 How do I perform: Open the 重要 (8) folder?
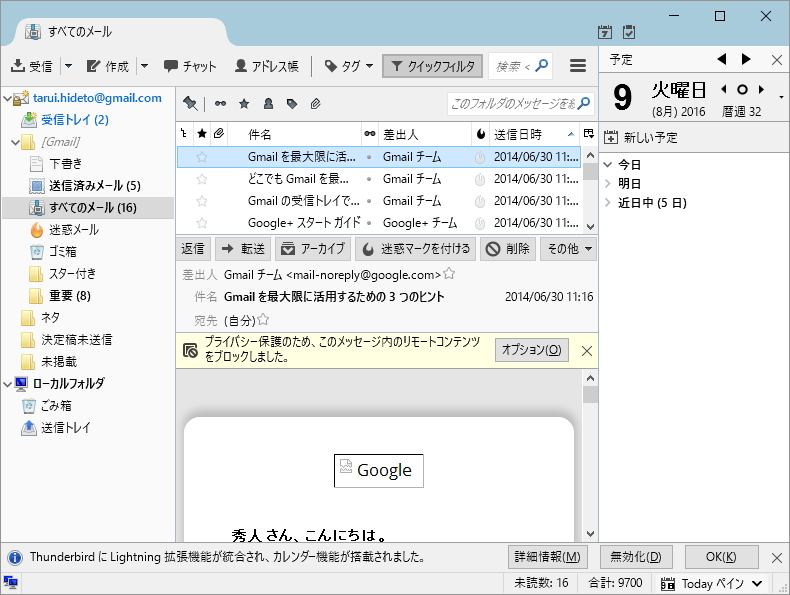pyautogui.click(x=70, y=296)
